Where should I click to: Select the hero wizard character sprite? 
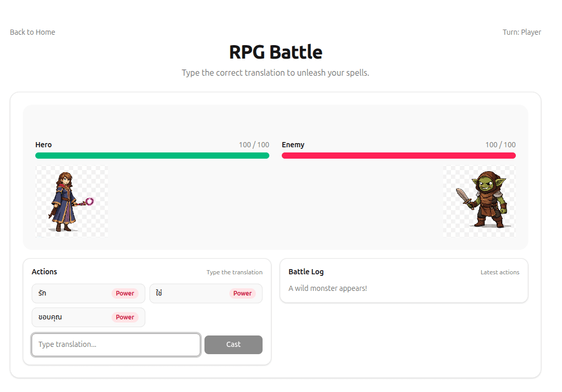[x=72, y=201]
